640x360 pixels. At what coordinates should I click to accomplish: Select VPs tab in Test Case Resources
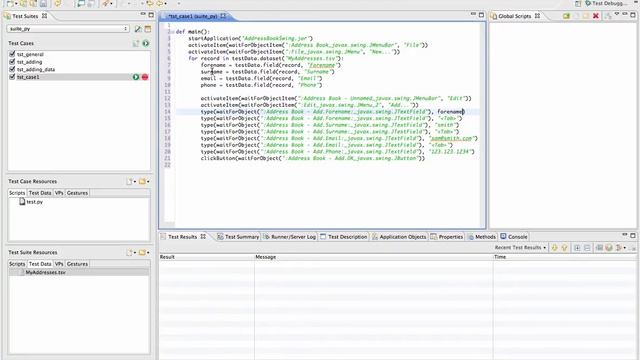(59, 193)
